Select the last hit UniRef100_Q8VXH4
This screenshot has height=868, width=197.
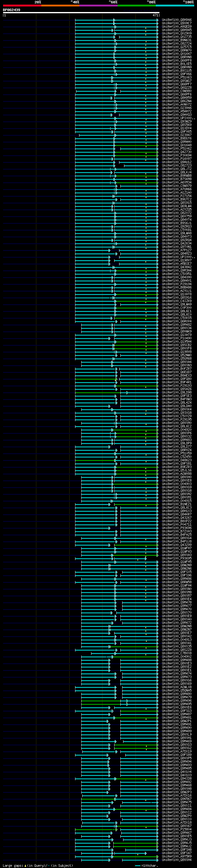pos(177,860)
